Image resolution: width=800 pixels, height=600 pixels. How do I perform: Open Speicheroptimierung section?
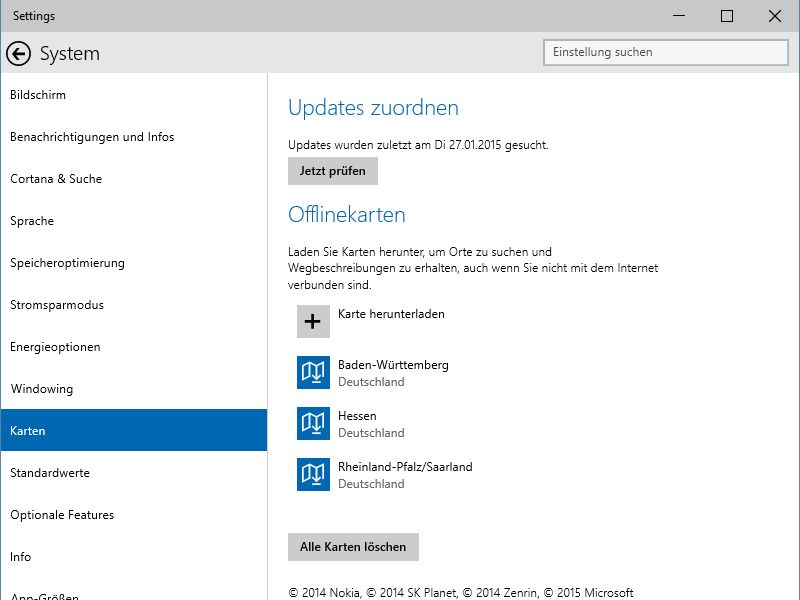134,263
